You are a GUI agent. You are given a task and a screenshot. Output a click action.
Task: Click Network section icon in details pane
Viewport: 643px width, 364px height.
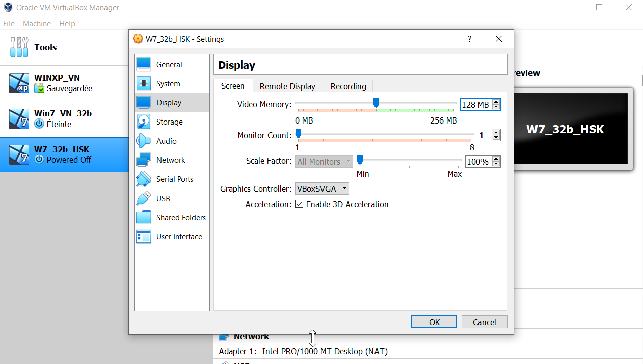click(x=223, y=337)
